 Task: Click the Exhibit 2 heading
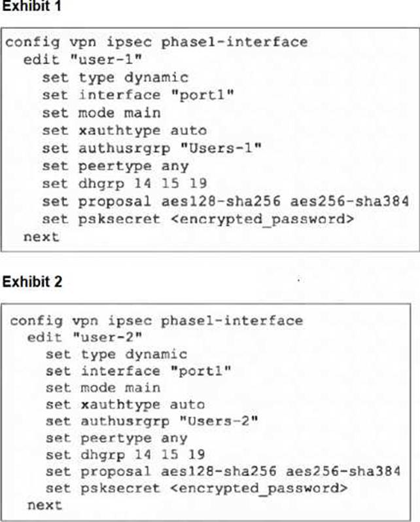[32, 282]
